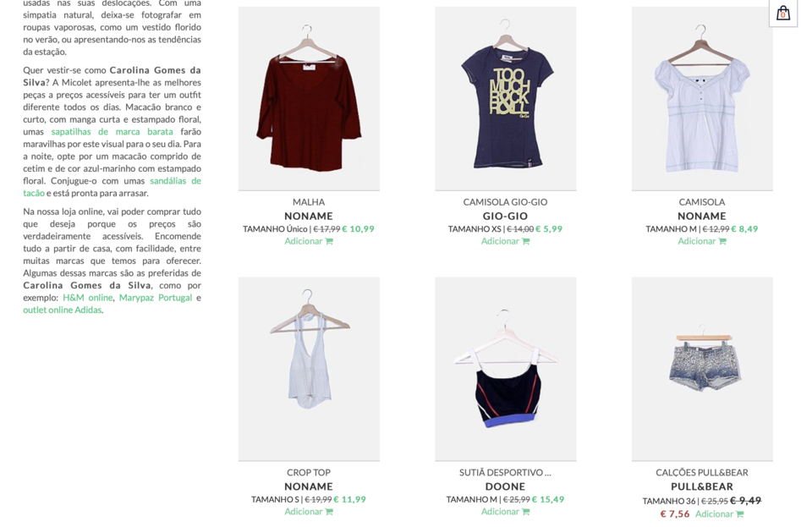Open the outlet online Adidas link
The width and height of the screenshot is (812, 527).
(x=62, y=310)
